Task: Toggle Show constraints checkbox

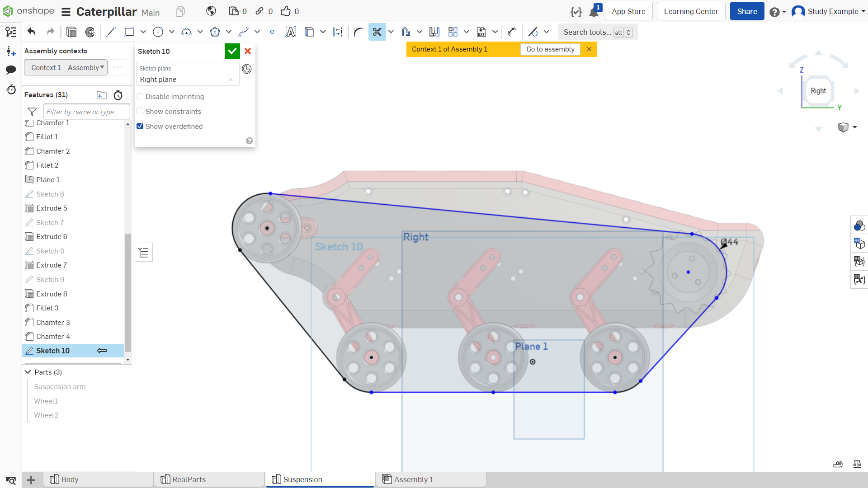Action: pos(140,112)
